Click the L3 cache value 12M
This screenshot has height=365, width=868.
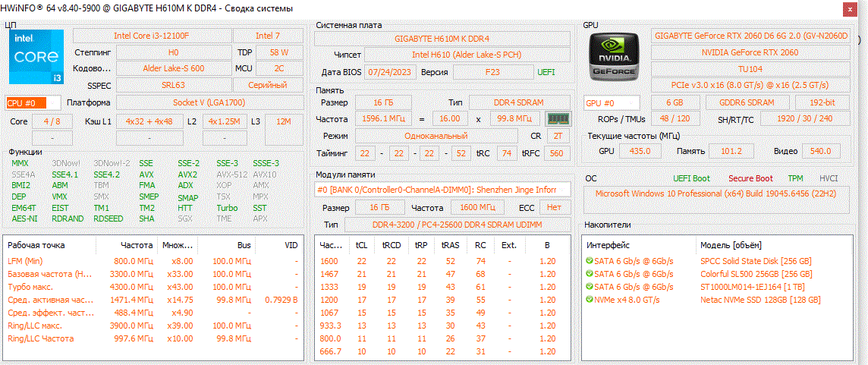coord(284,129)
